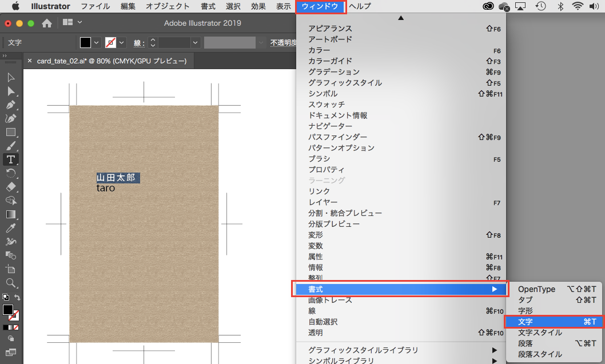Expand the stroke weight (線) dropdown
Image resolution: width=605 pixels, height=364 pixels.
coord(196,43)
